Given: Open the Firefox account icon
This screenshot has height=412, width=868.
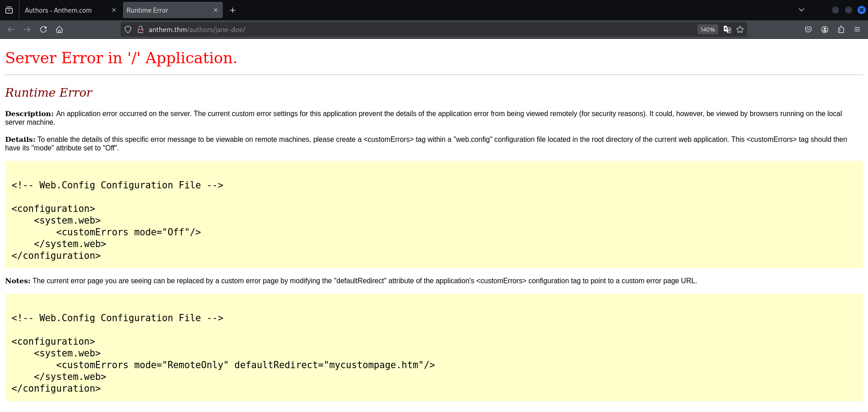Looking at the screenshot, I should (825, 29).
